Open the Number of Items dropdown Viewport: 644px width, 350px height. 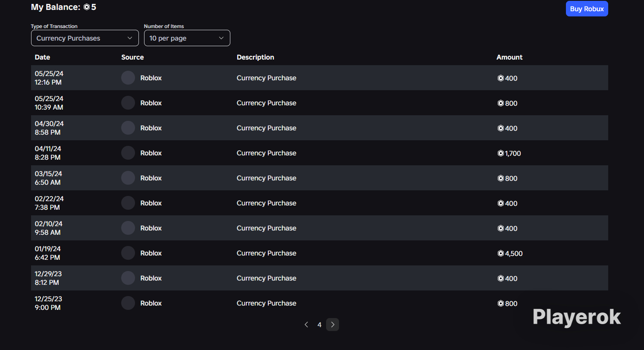pyautogui.click(x=187, y=38)
